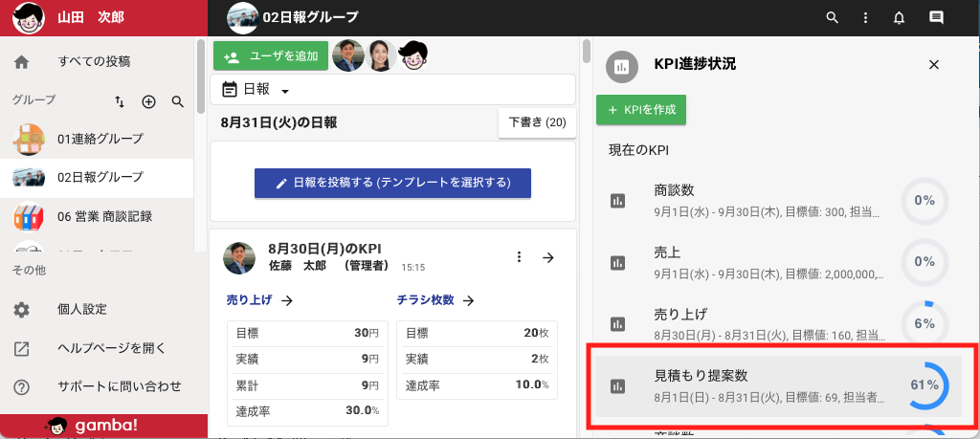Open すべての投稿 in sidebar
The height and width of the screenshot is (439, 980).
click(97, 62)
